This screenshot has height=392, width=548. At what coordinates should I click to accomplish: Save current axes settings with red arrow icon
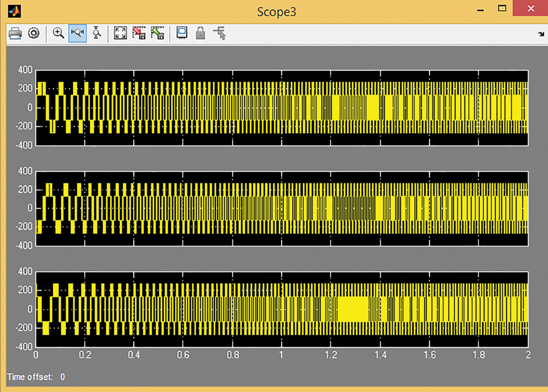(x=139, y=33)
